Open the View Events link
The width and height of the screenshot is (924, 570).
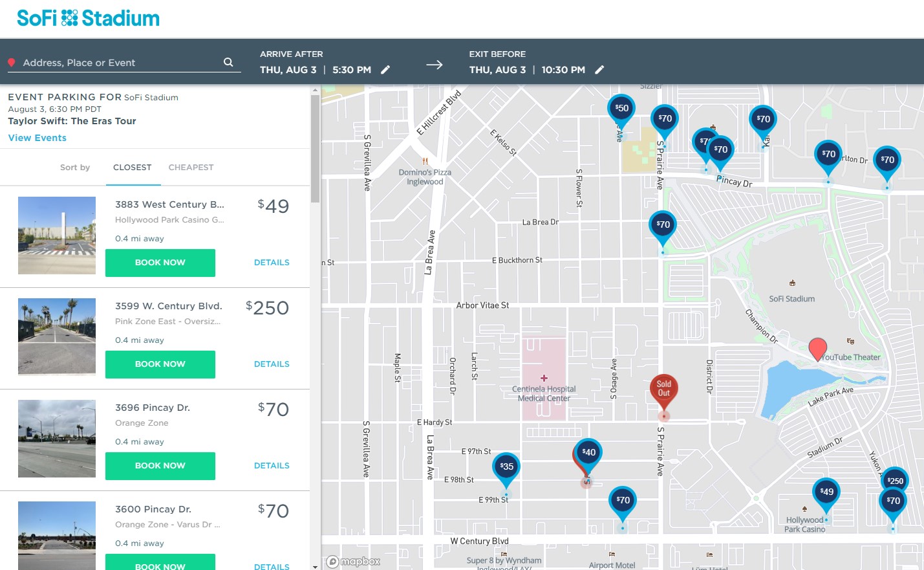[38, 138]
